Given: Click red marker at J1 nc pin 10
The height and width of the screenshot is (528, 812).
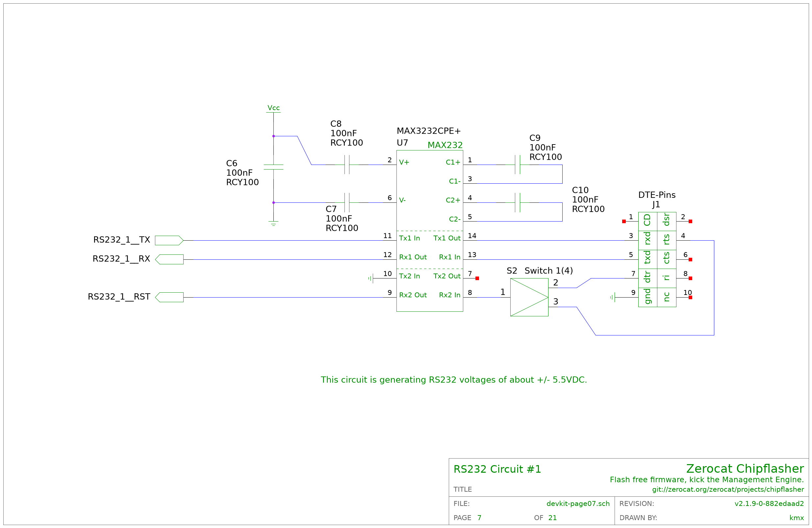Looking at the screenshot, I should point(690,297).
